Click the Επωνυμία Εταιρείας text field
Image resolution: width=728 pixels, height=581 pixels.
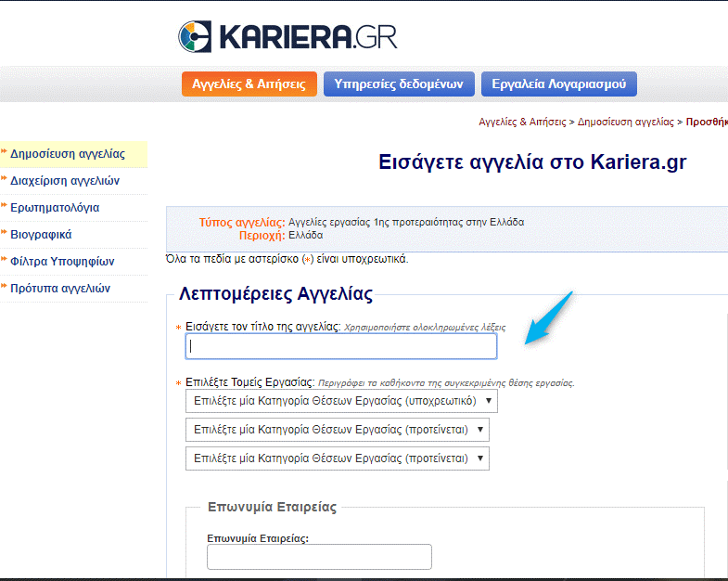pos(319,557)
